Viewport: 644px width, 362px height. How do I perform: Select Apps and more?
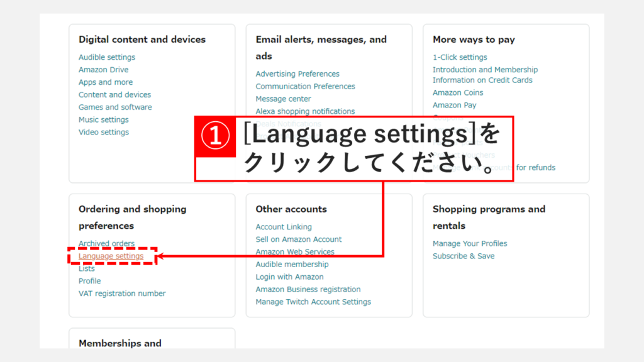pos(105,82)
